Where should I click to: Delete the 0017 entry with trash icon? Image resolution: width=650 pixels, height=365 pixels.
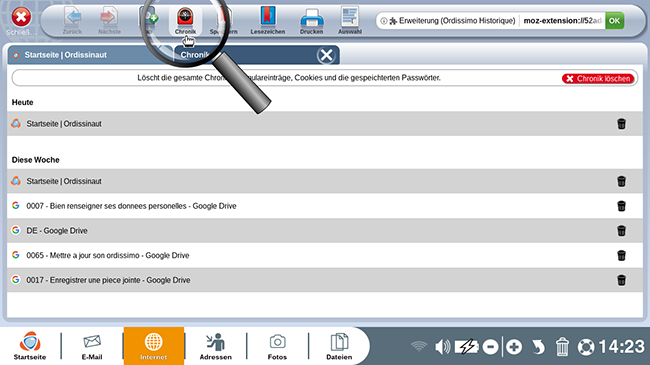(x=621, y=280)
